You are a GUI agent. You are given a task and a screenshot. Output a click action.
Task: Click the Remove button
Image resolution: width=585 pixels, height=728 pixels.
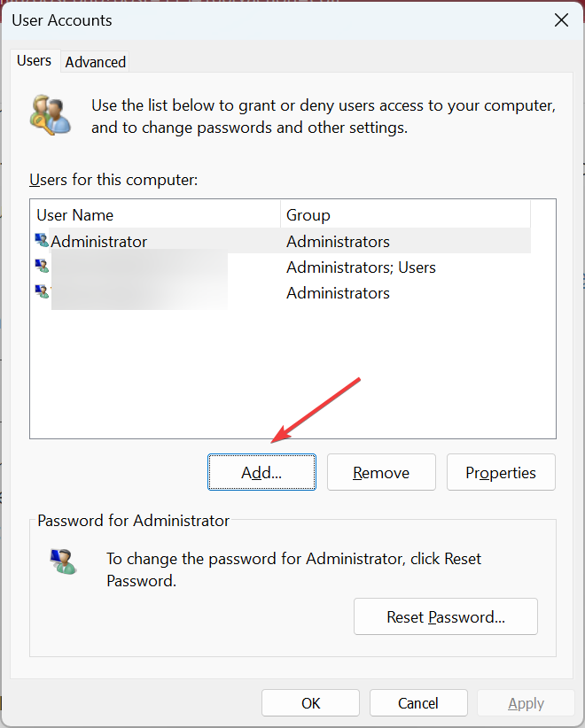[381, 472]
